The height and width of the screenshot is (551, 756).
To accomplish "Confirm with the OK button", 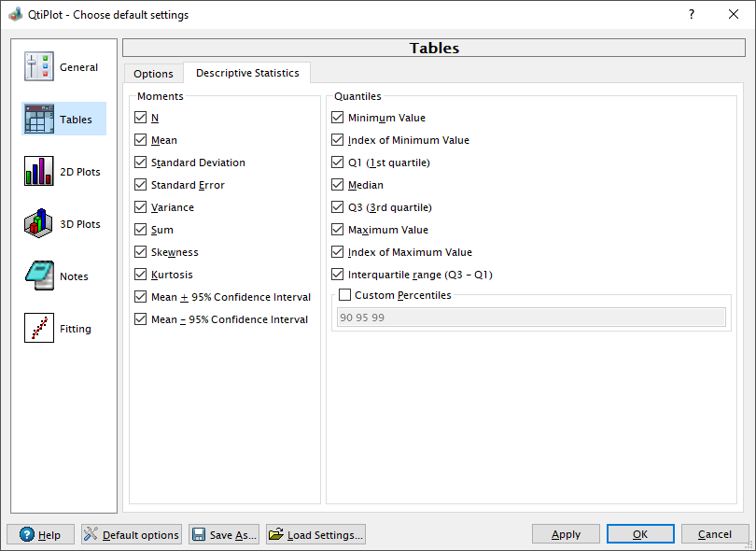I will (x=640, y=534).
